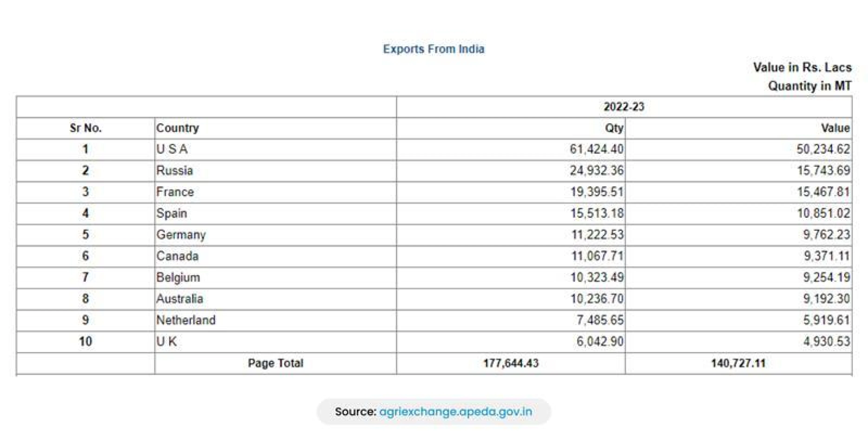This screenshot has width=868, height=435.
Task: Open the agriexchange.apeda.gov.in source link
Action: point(456,411)
